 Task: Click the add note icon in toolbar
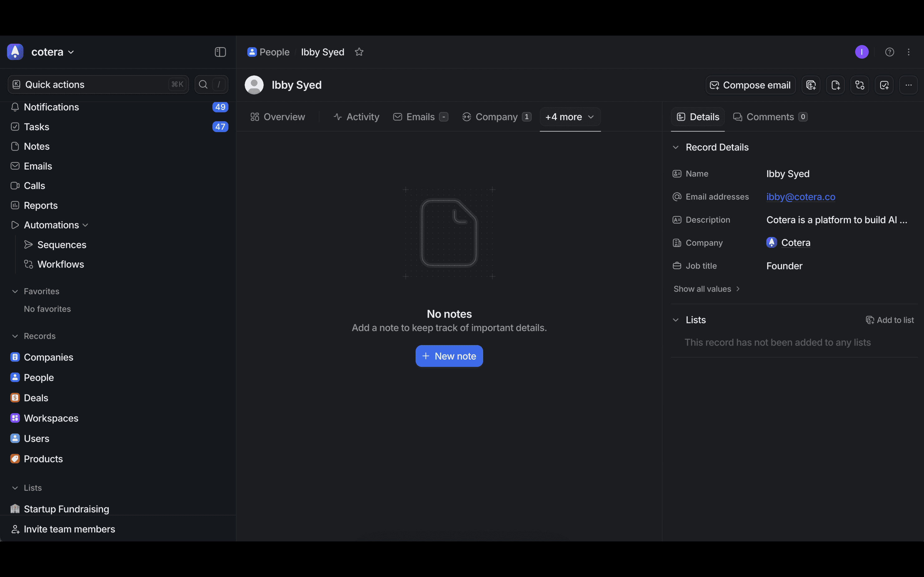tap(835, 85)
